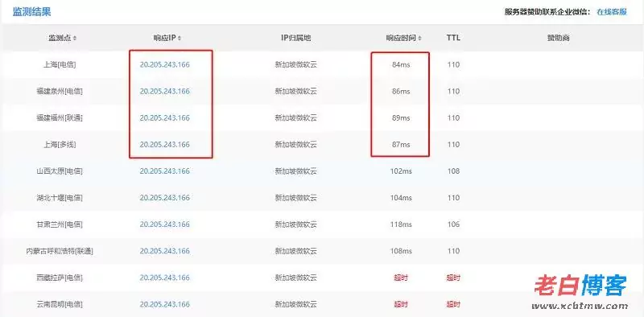Select monitoring point 西藏拉萨[电信]
The width and height of the screenshot is (644, 317).
[60, 278]
